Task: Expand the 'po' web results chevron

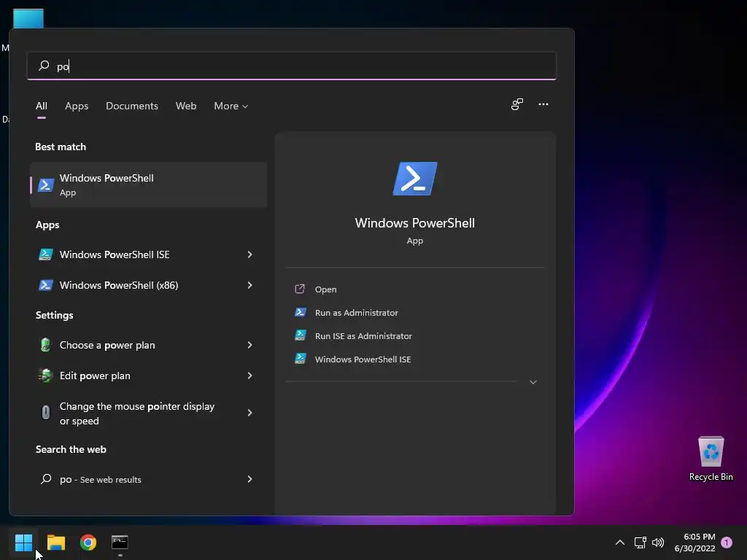Action: pyautogui.click(x=249, y=479)
